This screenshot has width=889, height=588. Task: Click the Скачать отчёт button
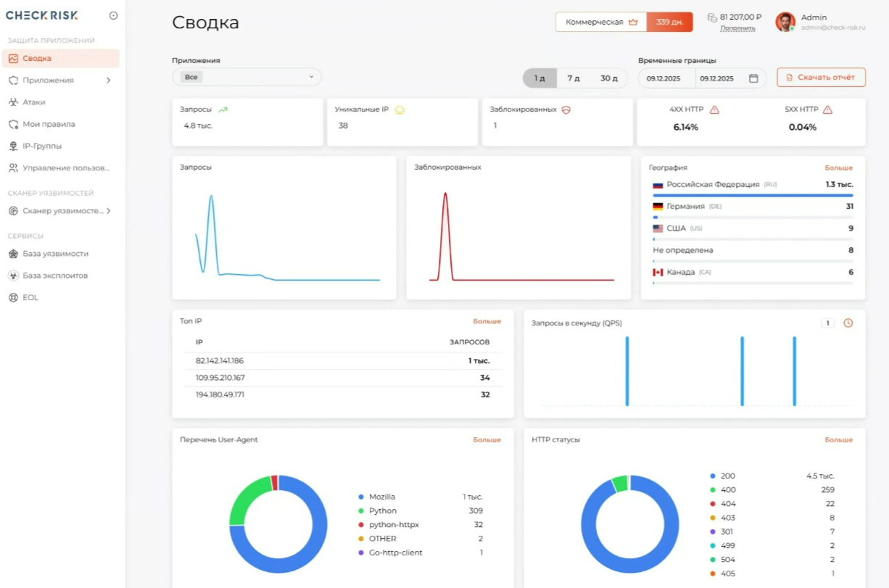click(x=821, y=77)
